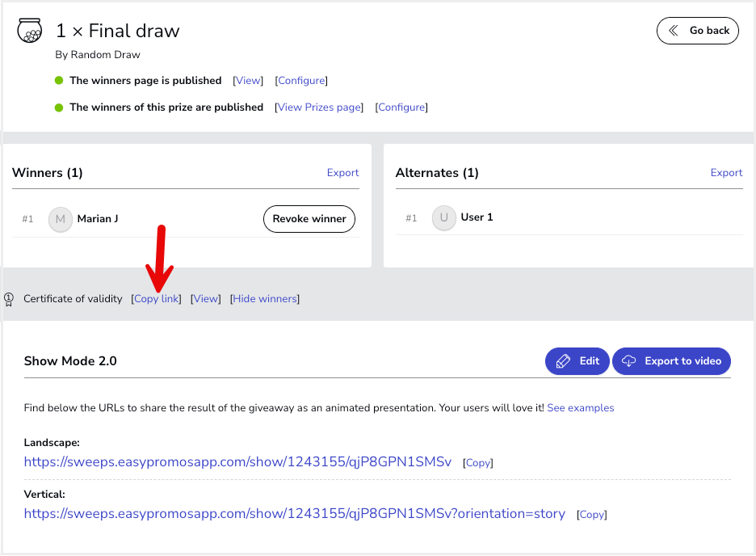Revoke winner Marian J
The width and height of the screenshot is (756, 556).
click(309, 219)
